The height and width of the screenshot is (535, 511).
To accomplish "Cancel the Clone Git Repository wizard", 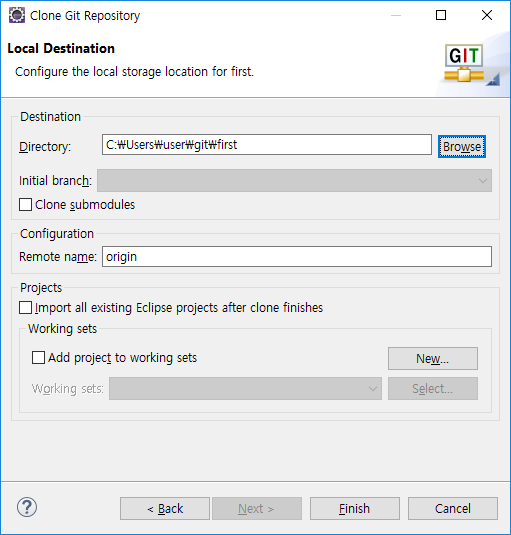I will click(x=453, y=508).
